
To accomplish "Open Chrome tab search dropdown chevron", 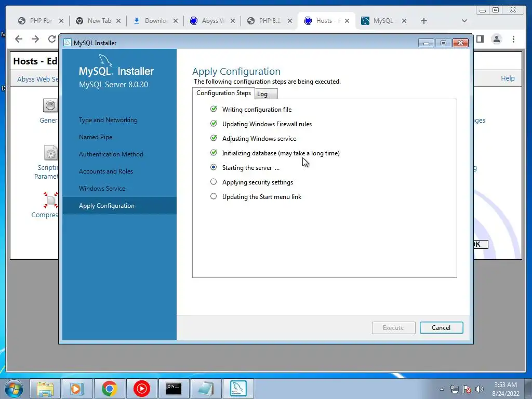I will pyautogui.click(x=464, y=21).
